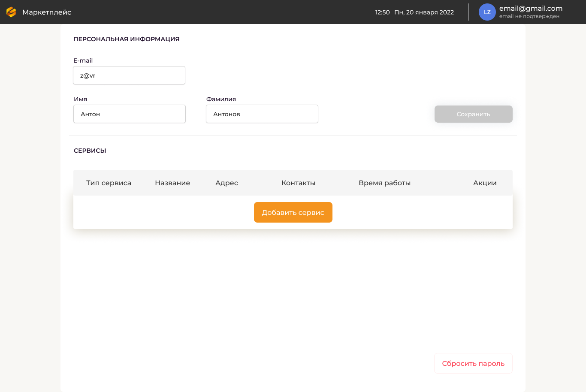Click the LZ user avatar

(x=487, y=12)
